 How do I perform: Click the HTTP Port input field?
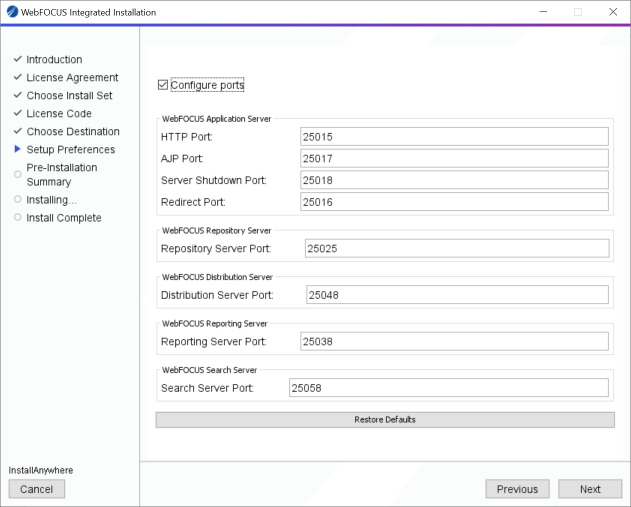[x=454, y=136]
